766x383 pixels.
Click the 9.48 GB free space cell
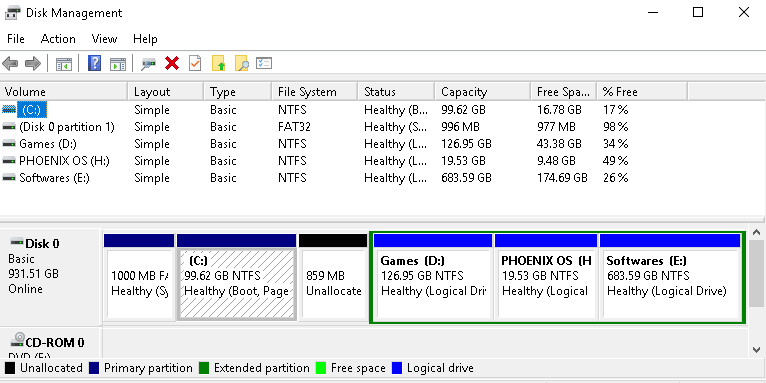click(x=556, y=161)
